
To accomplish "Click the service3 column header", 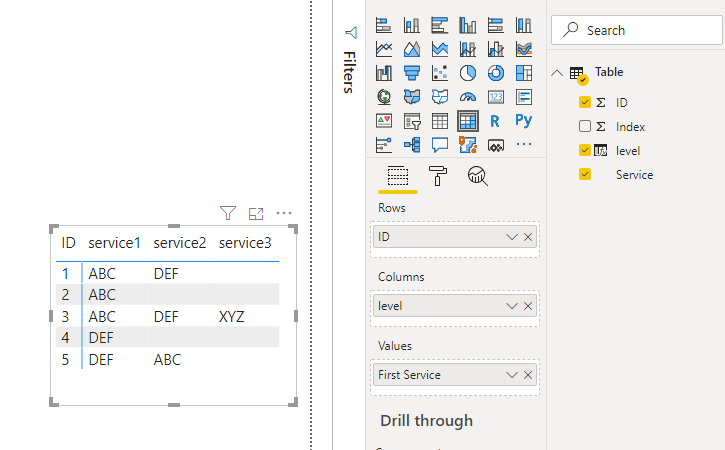I will point(245,243).
